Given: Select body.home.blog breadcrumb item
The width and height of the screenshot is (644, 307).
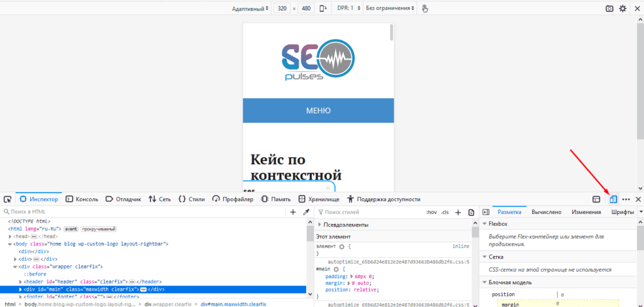Looking at the screenshot, I should (x=80, y=304).
